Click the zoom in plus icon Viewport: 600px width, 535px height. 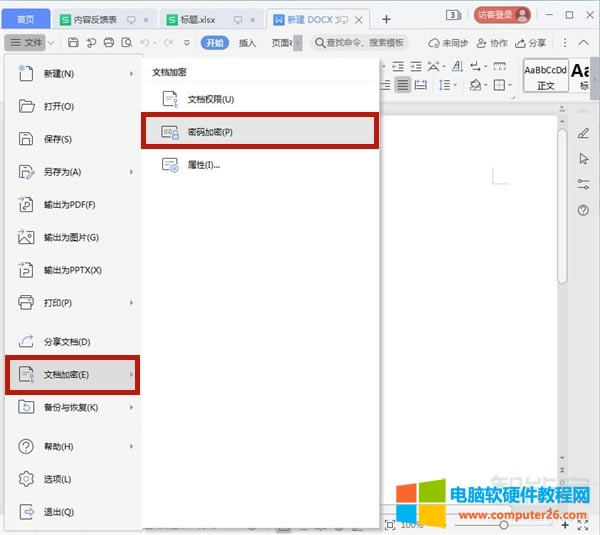point(565,524)
